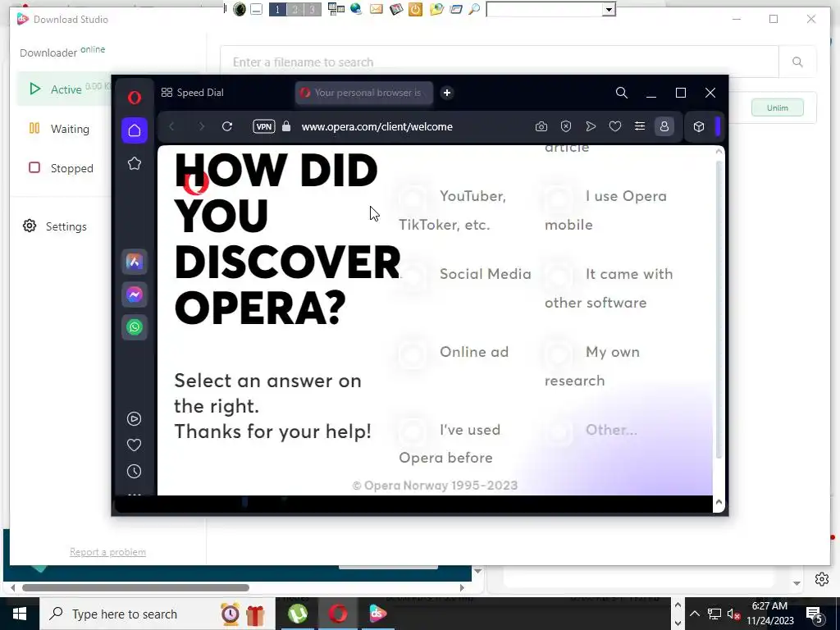
Task: Add page to bookmarks heart icon
Action: (x=615, y=126)
